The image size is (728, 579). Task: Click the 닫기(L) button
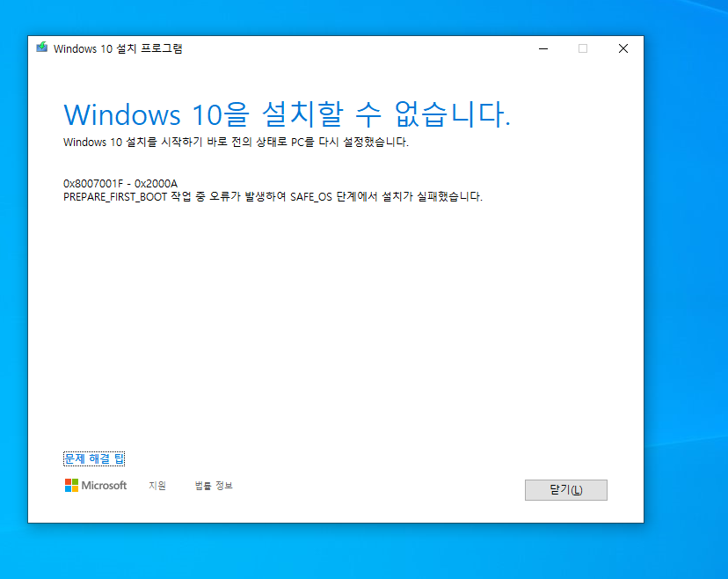[x=565, y=490]
